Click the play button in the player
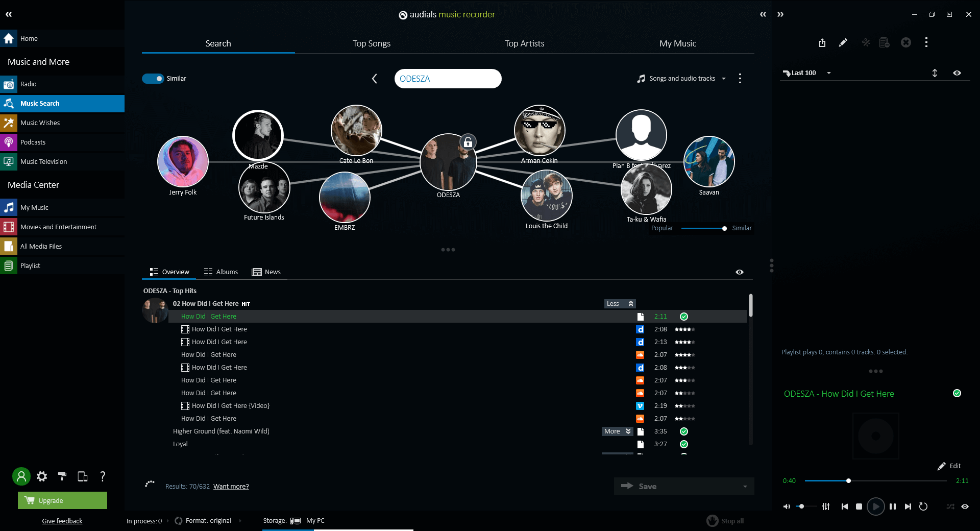Screen dimensions: 980x531 click(x=876, y=506)
